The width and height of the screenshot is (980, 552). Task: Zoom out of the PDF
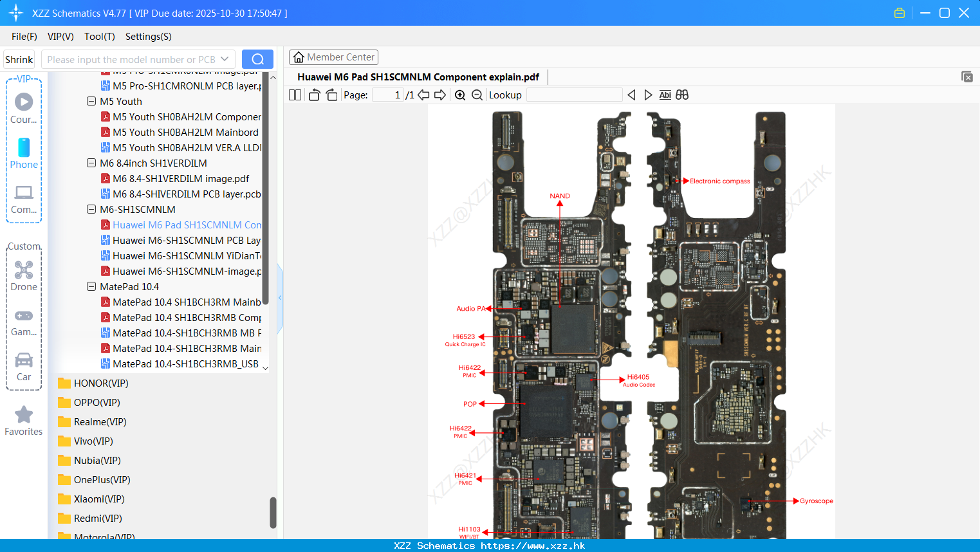point(477,95)
